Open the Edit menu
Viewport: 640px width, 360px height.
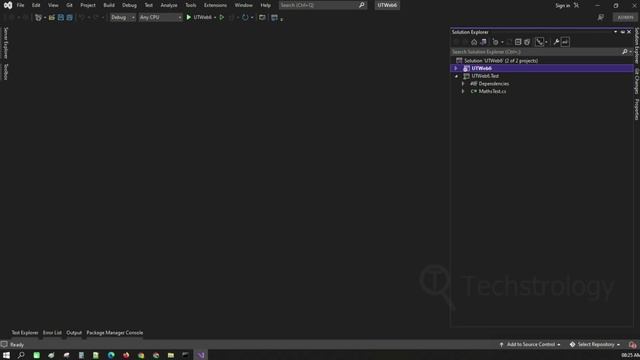click(x=36, y=5)
